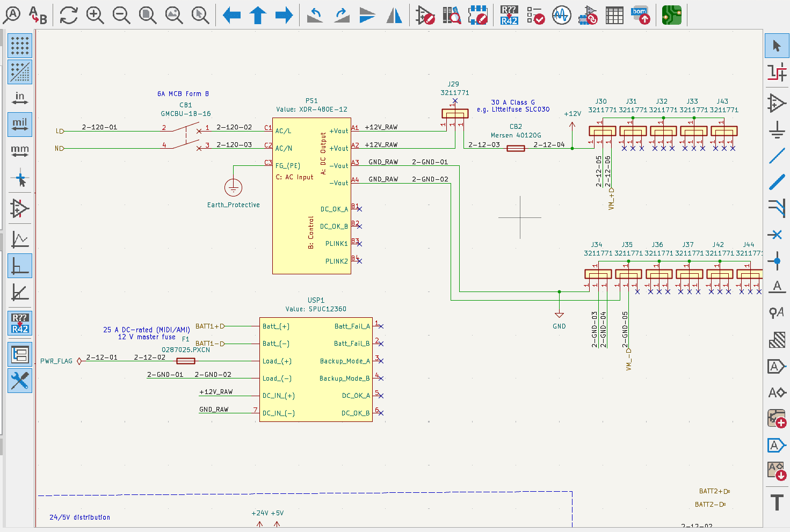790x532 pixels.
Task: Toggle grid overrides
Action: pos(20,72)
